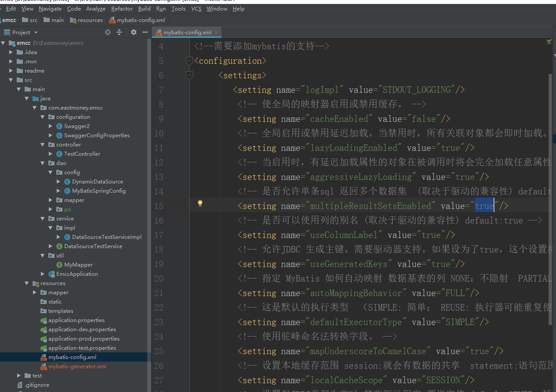Click the yellow intention lightbulb on line 15

[x=200, y=203]
